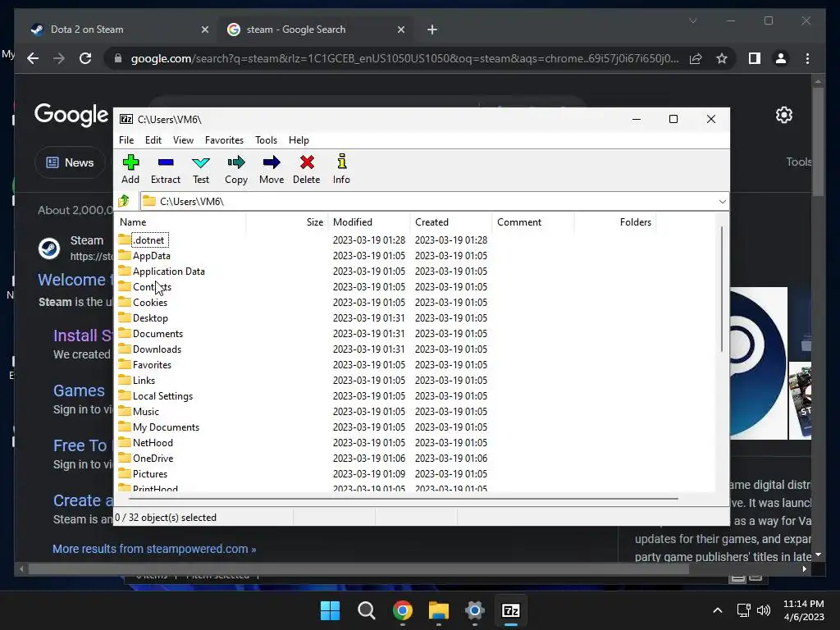Screen dimensions: 840x630
Task: Open Google quick settings gear
Action: click(783, 115)
